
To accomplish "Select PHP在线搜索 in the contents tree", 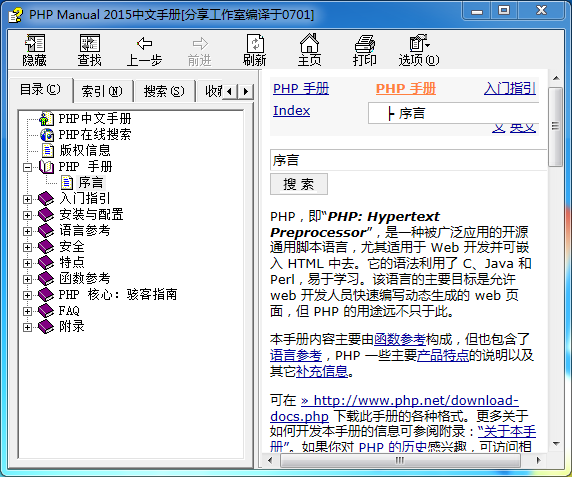I will [x=95, y=135].
